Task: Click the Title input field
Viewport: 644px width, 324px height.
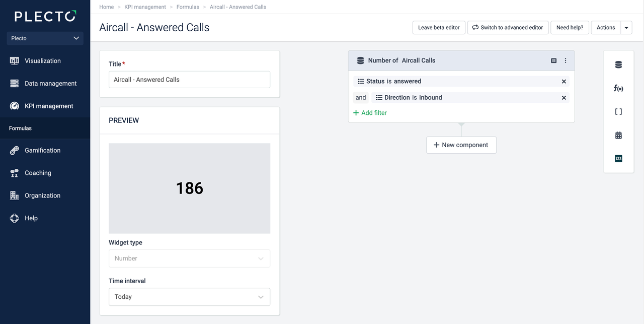Action: [189, 80]
